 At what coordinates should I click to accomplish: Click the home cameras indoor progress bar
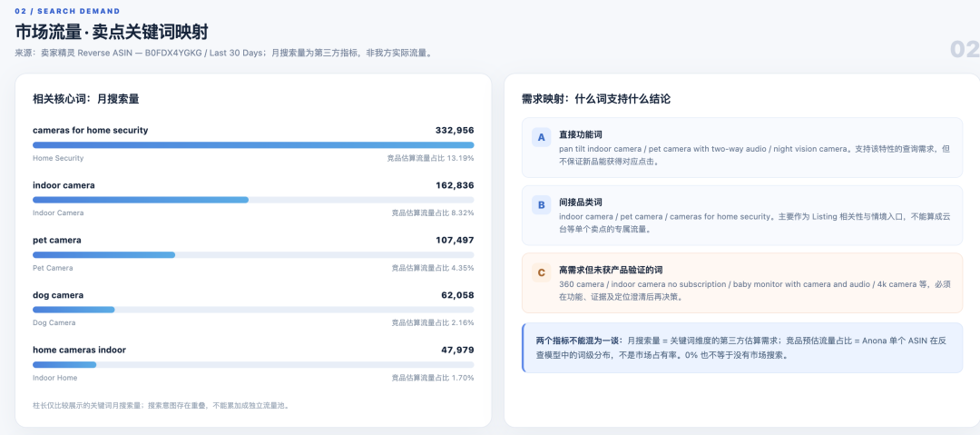point(253,365)
